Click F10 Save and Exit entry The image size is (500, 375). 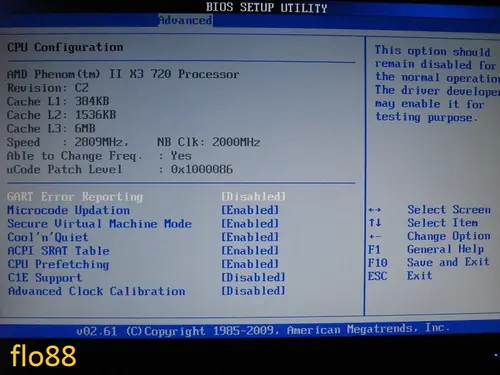click(x=429, y=262)
